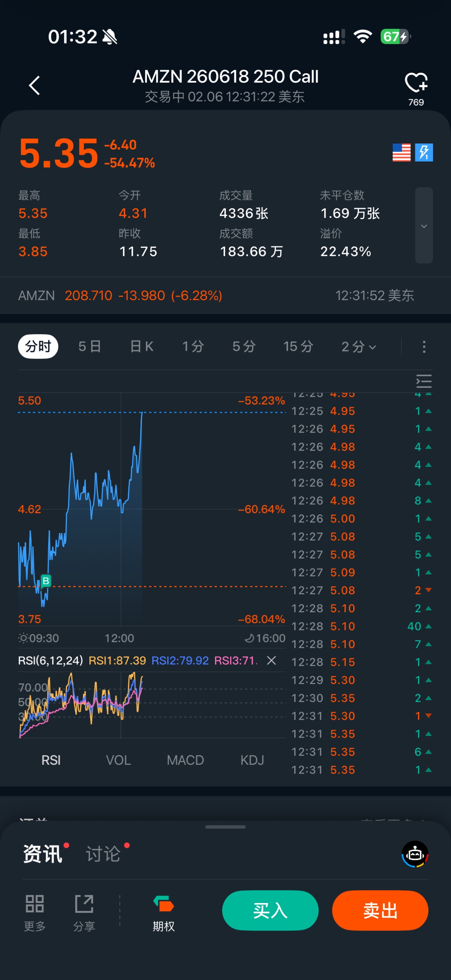Viewport: 451px width, 980px height.
Task: Select the MACD indicator tab
Action: 185,760
